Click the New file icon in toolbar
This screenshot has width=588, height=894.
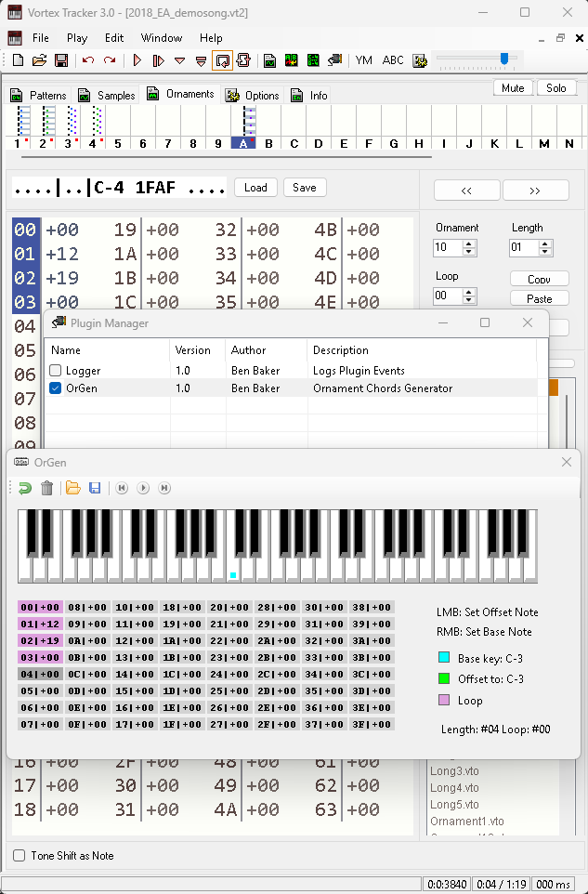(18, 60)
